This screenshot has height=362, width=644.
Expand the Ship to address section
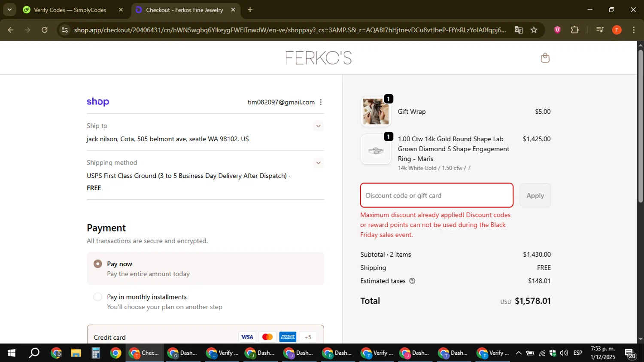coord(318,126)
